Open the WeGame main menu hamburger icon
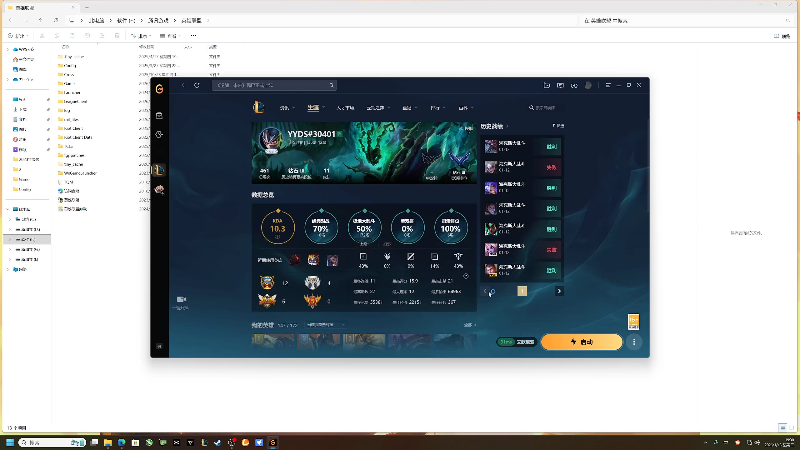This screenshot has height=450, width=800. click(608, 85)
